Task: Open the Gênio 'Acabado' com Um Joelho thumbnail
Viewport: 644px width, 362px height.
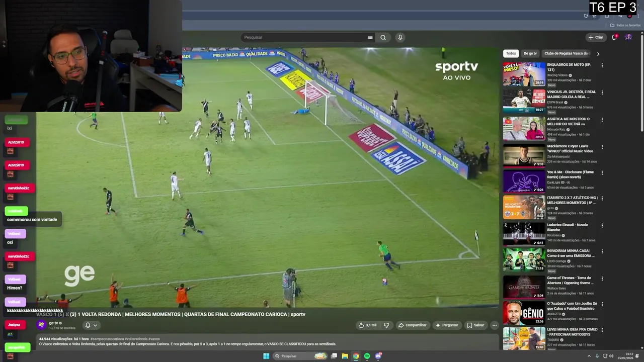Action: 524,313
